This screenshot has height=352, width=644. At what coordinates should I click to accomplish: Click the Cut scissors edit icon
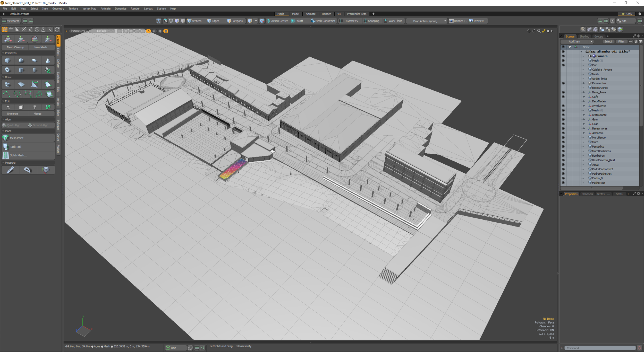[8, 107]
